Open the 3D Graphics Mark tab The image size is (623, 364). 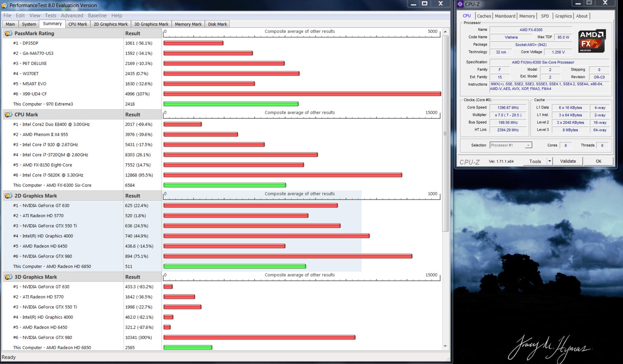(x=151, y=24)
